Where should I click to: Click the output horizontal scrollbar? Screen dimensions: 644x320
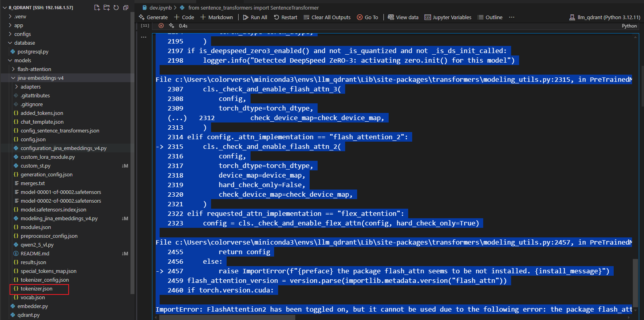tap(227, 317)
